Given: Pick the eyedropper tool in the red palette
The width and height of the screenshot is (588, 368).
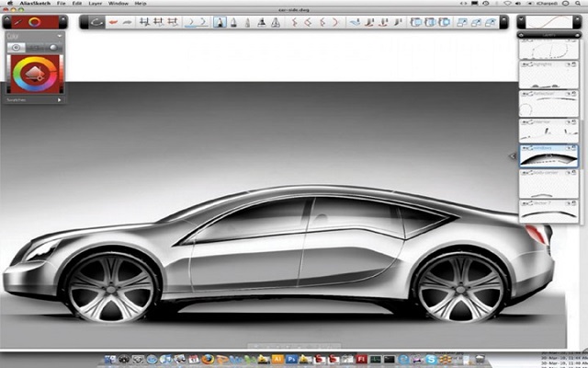Looking at the screenshot, I should click(x=17, y=22).
